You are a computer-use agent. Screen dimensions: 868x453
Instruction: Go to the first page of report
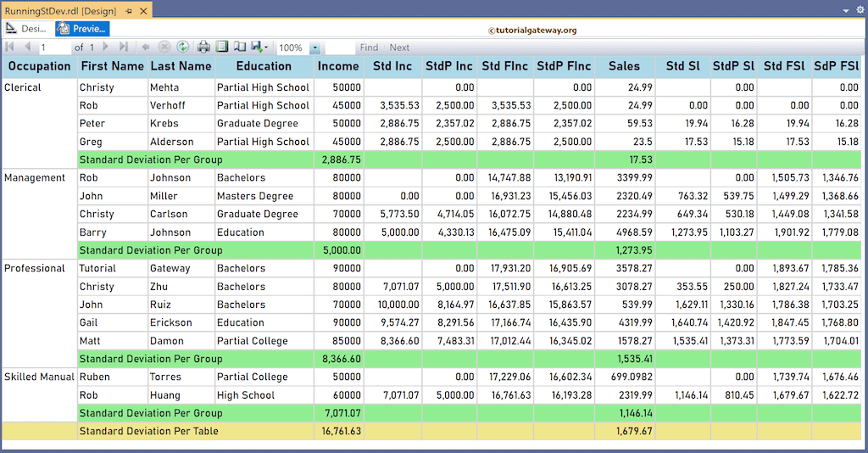click(x=11, y=48)
